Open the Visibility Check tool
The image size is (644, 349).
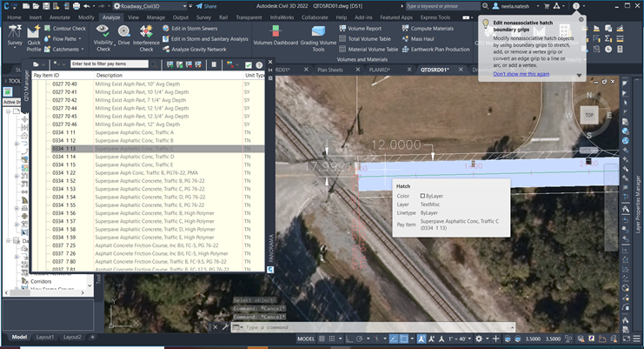tap(103, 37)
